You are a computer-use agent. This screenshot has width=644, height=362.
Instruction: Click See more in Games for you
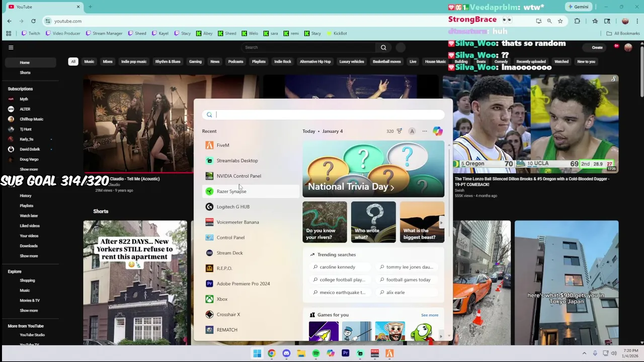pyautogui.click(x=430, y=315)
